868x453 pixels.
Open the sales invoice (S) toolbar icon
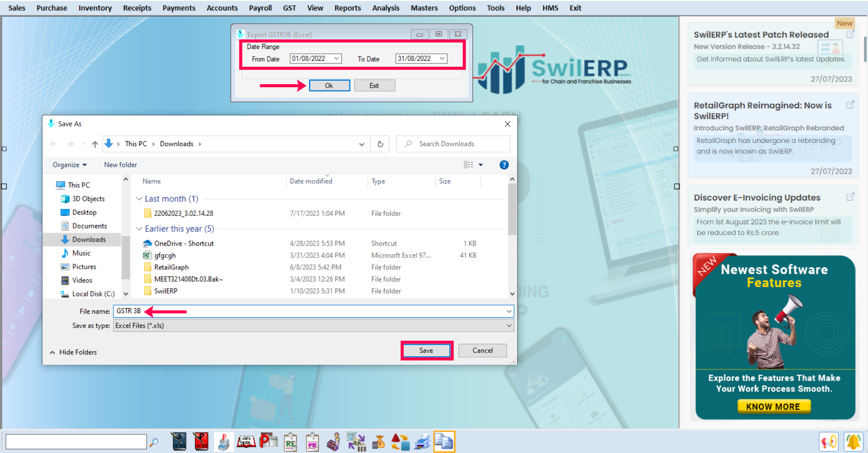(179, 442)
